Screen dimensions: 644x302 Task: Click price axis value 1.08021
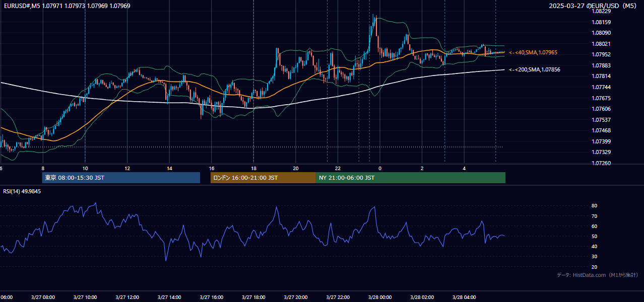[602, 44]
